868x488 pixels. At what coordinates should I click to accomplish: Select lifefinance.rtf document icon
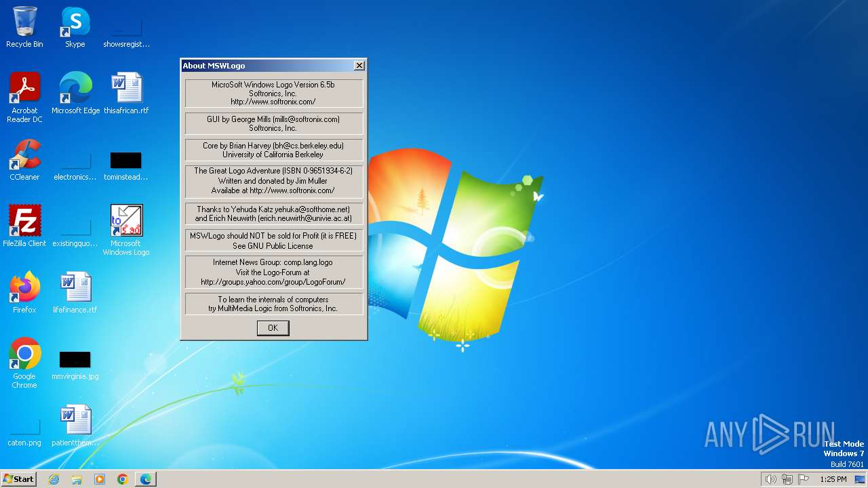75,292
